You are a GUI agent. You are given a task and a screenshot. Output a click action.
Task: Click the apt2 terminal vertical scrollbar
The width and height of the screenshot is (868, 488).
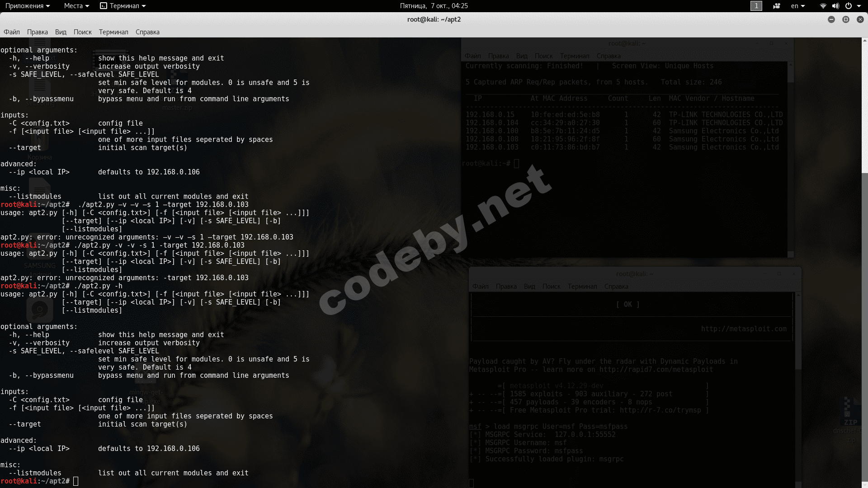[x=865, y=262]
